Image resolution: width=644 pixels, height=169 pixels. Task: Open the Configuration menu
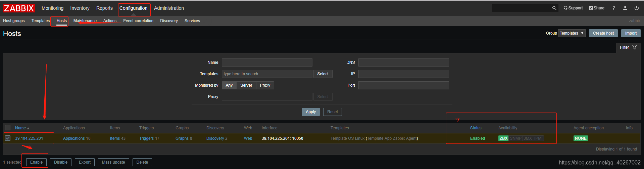pyautogui.click(x=134, y=8)
